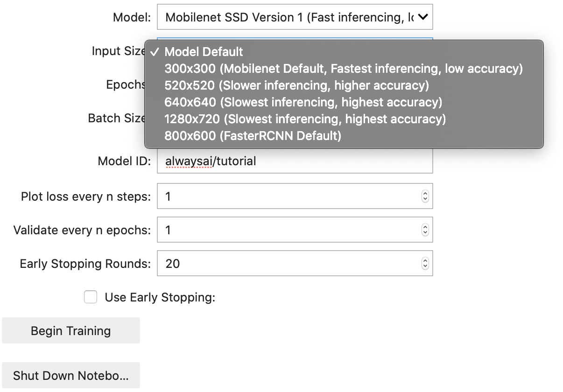Click the 'Early Stopping Rounds:' label
Image resolution: width=563 pixels, height=392 pixels.
point(85,264)
